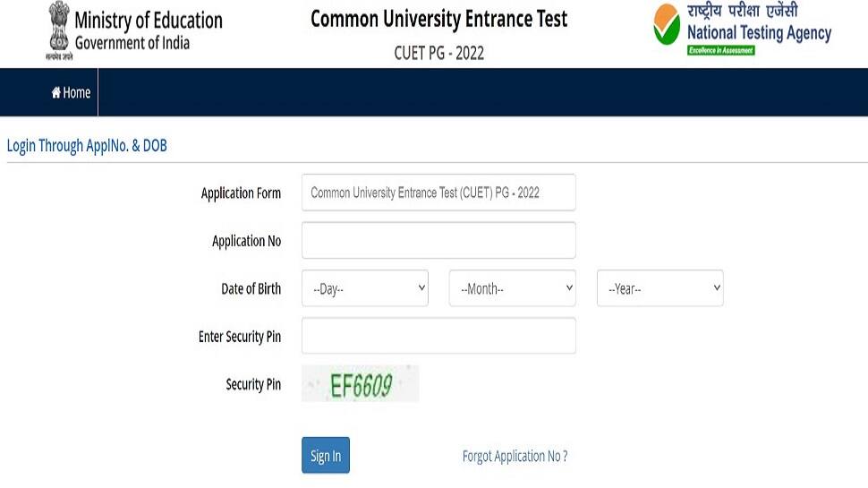The image size is (868, 488).
Task: Click the Enter Security Pin input box
Action: click(x=438, y=336)
